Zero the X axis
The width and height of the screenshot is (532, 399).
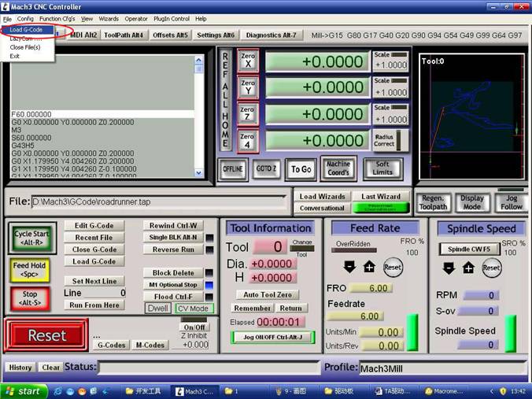(248, 61)
